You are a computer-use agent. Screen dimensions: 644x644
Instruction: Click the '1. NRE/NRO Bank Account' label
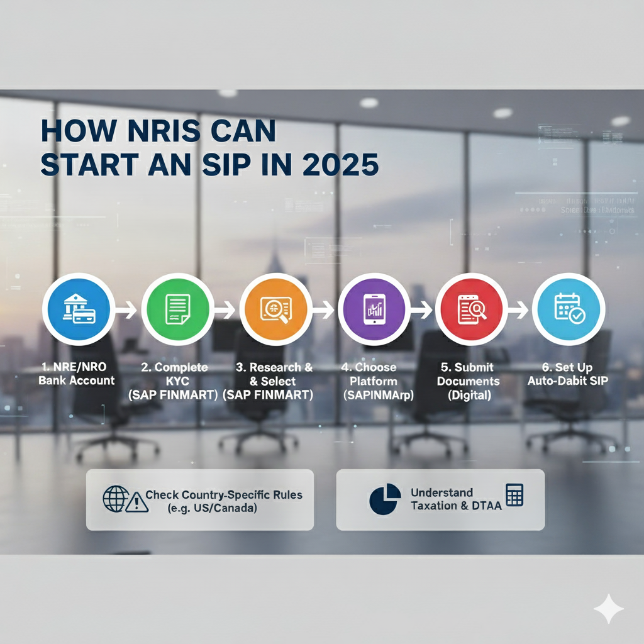pyautogui.click(x=77, y=374)
